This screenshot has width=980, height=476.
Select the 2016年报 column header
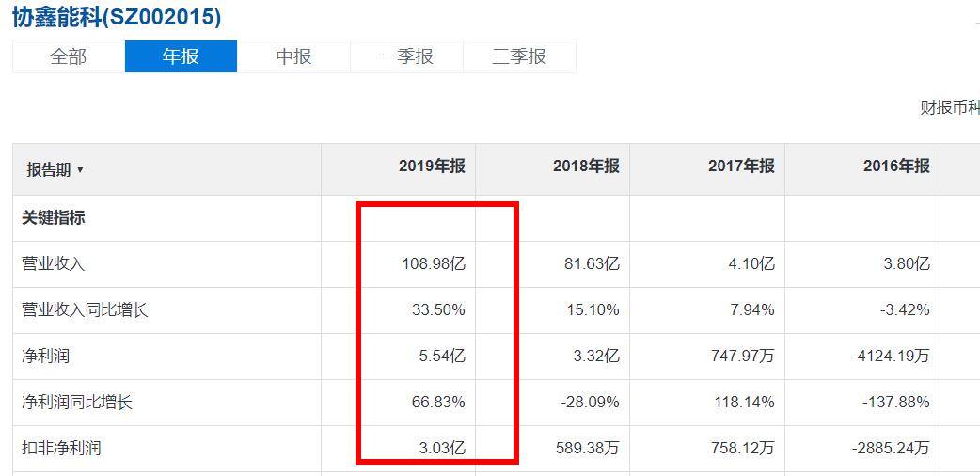[897, 166]
